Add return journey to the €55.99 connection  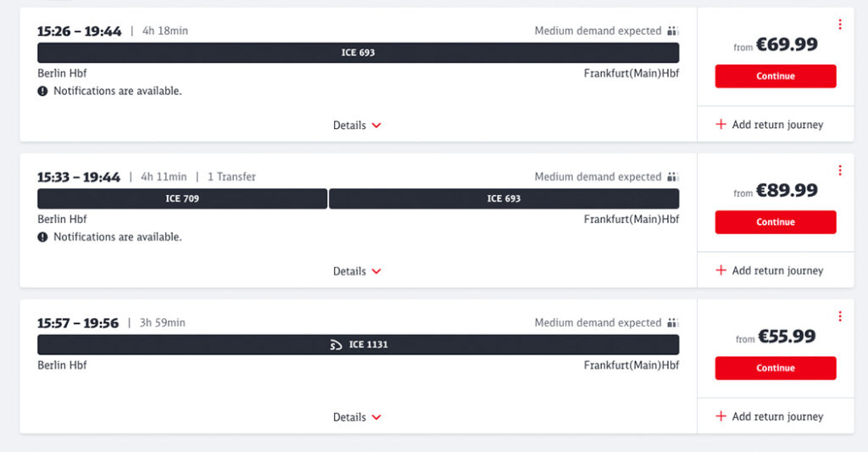[770, 416]
